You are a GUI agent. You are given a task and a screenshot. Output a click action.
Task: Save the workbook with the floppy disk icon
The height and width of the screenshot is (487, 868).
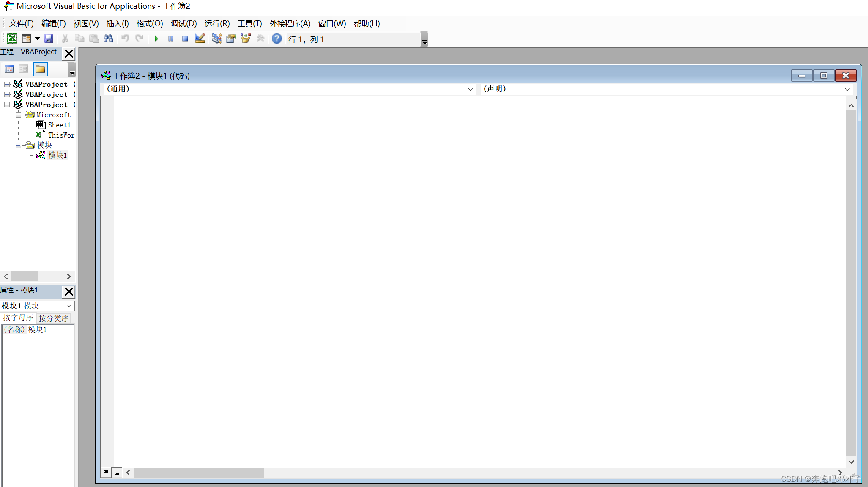click(49, 39)
